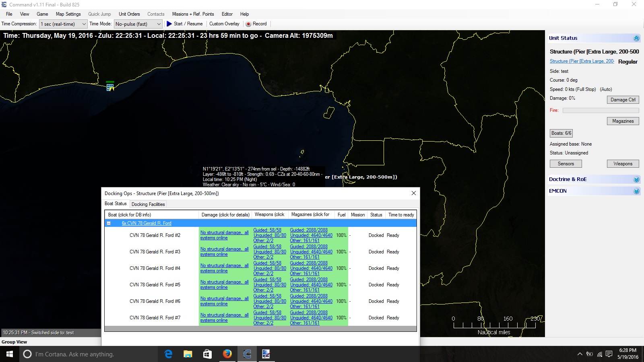Open the Contacts menu
This screenshot has width=644, height=362.
pos(156,14)
